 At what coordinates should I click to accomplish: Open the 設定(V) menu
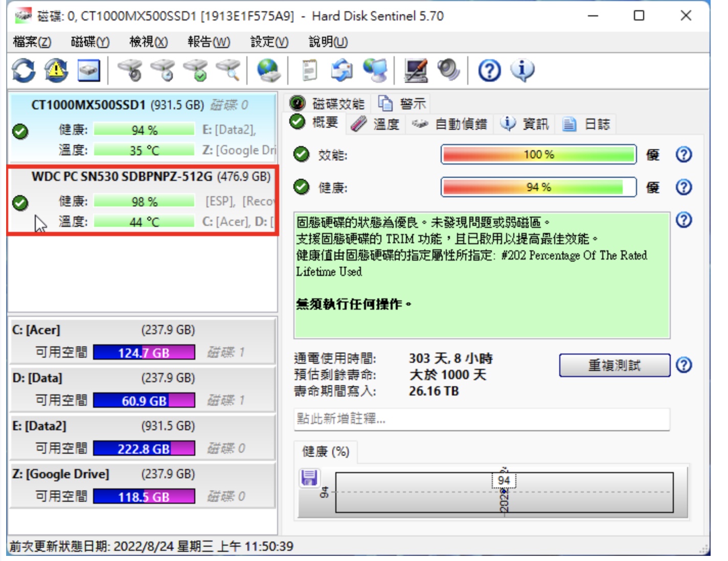[269, 42]
